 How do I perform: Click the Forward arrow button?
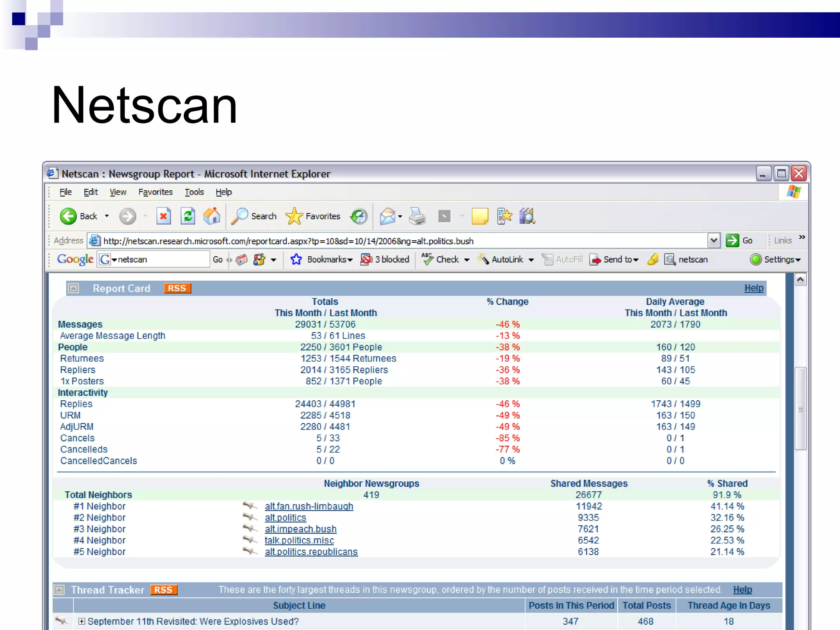(x=128, y=216)
